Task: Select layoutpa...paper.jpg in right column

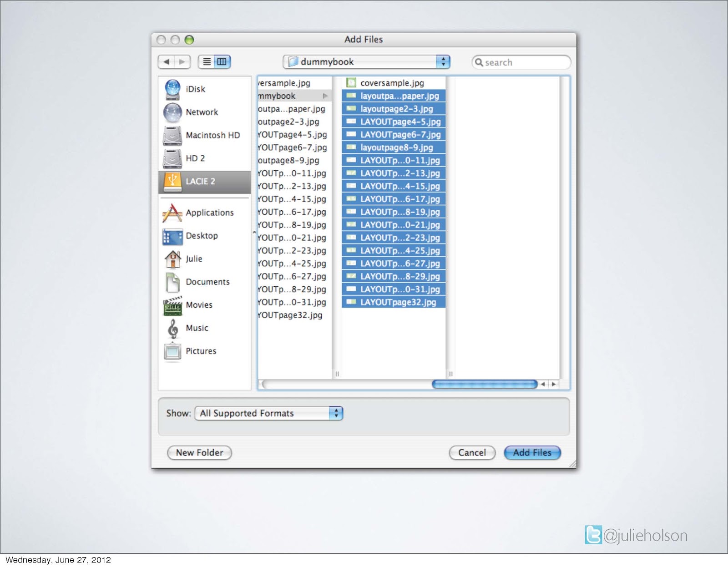Action: pos(394,96)
